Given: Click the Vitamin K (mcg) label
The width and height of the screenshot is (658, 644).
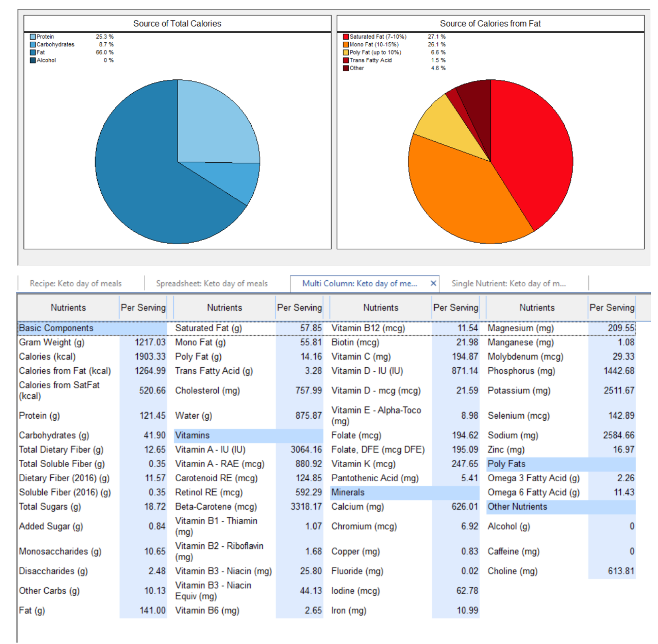Looking at the screenshot, I should pos(363,464).
